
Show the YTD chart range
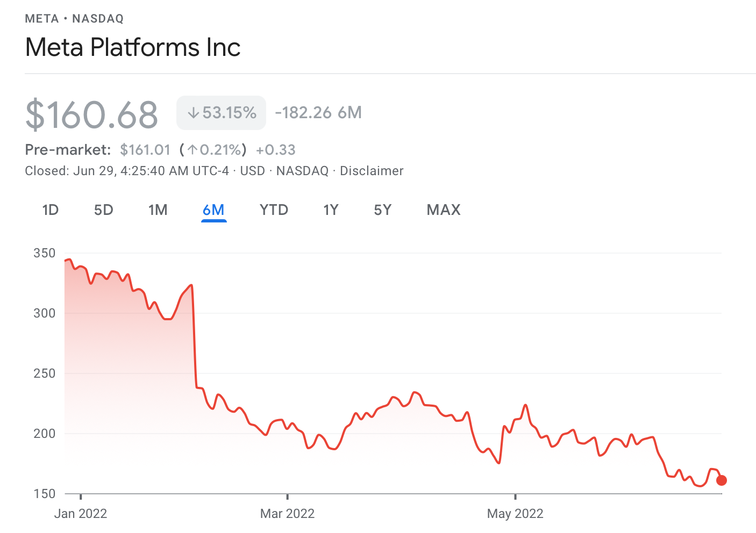pos(274,210)
